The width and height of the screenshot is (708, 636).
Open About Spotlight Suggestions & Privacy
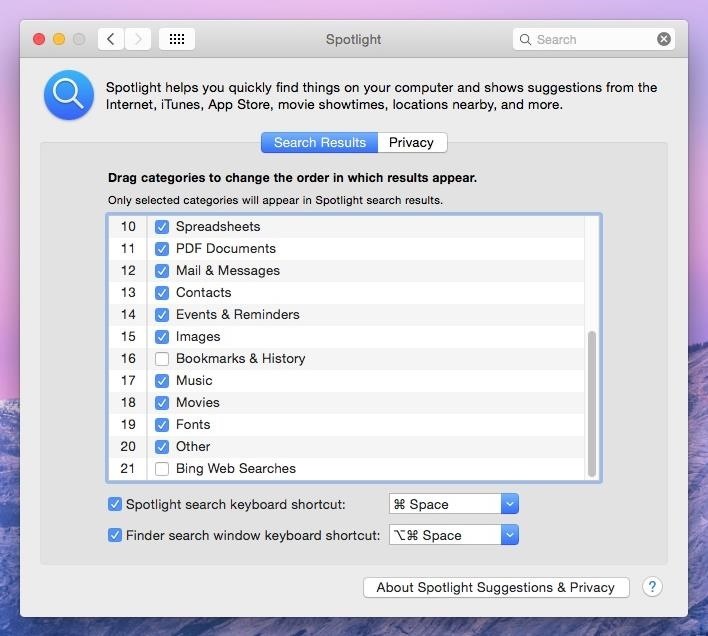[x=496, y=587]
